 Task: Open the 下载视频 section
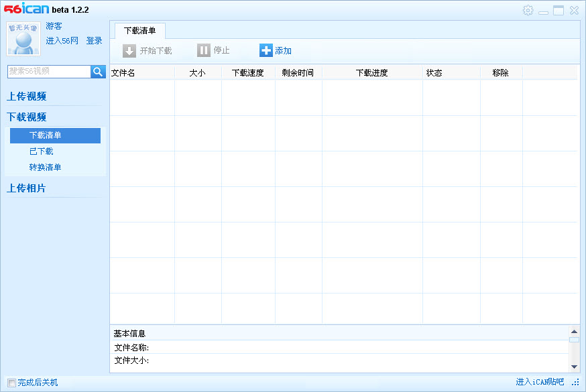(x=27, y=117)
